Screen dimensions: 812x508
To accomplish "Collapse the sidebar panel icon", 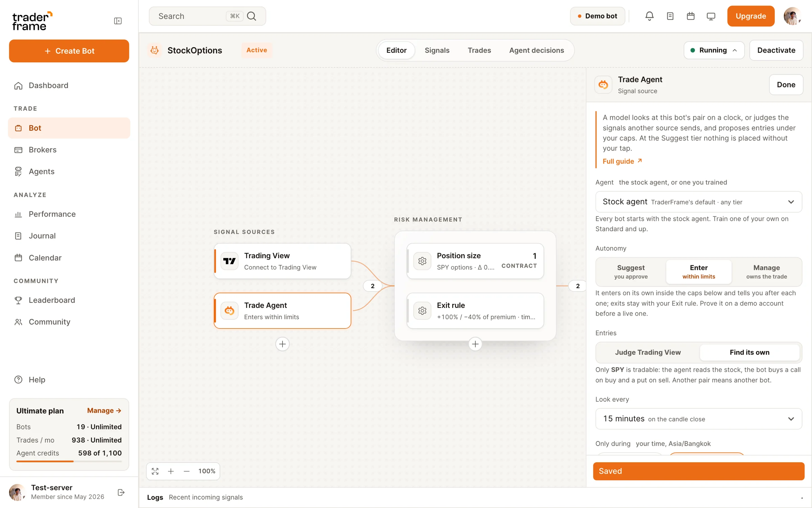I will coord(118,21).
